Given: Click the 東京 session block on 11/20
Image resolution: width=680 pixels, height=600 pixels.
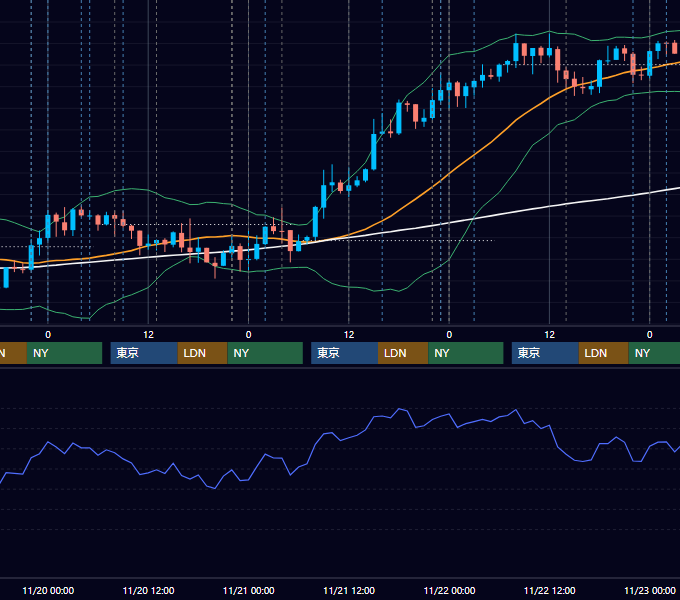Looking at the screenshot, I should [144, 353].
